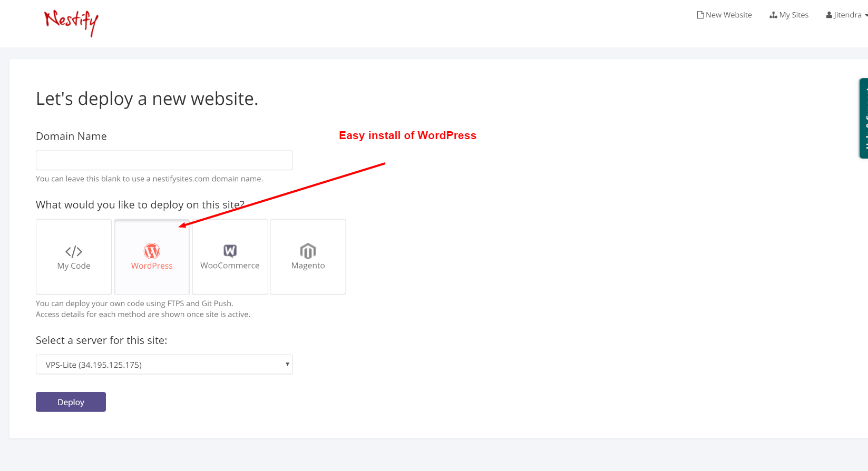Expand the Jitendra account menu arrow
This screenshot has height=471, width=868.
(866, 16)
